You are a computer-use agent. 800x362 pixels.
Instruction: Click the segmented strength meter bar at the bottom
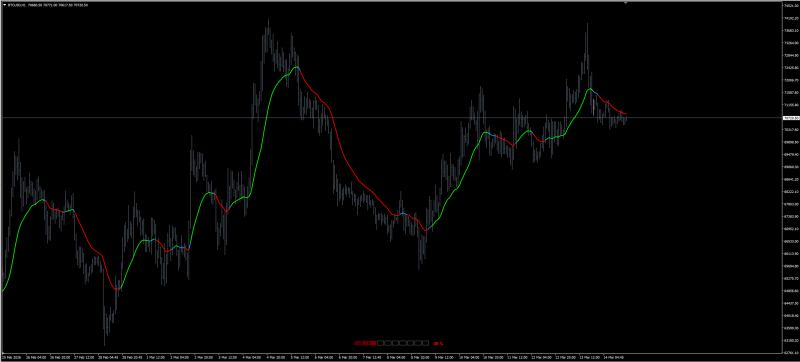click(391, 343)
